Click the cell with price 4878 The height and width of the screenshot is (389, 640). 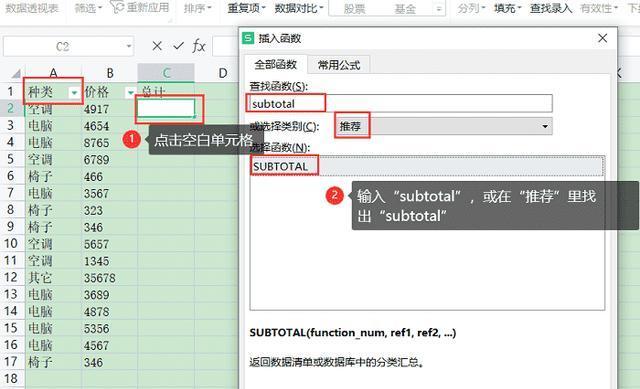pyautogui.click(x=110, y=311)
